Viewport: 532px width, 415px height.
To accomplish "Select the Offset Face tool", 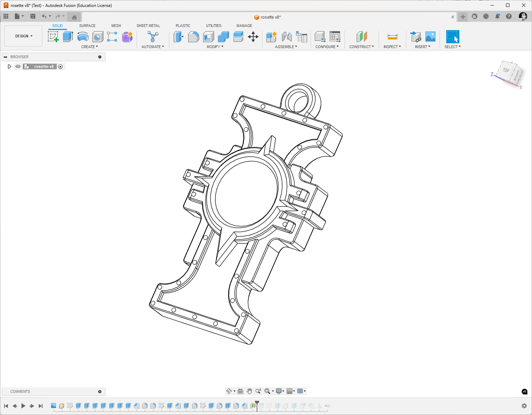I will 238,36.
